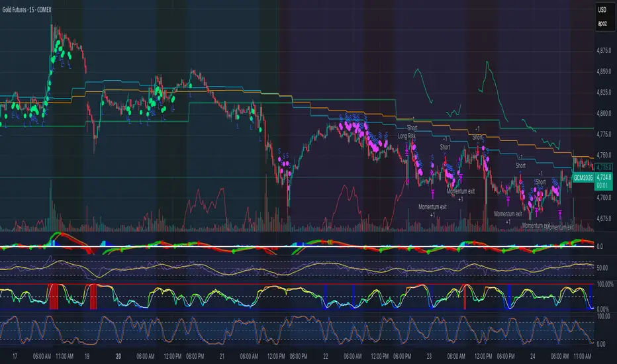Click date 21 on the time axis
This screenshot has width=617, height=364.
222,356
